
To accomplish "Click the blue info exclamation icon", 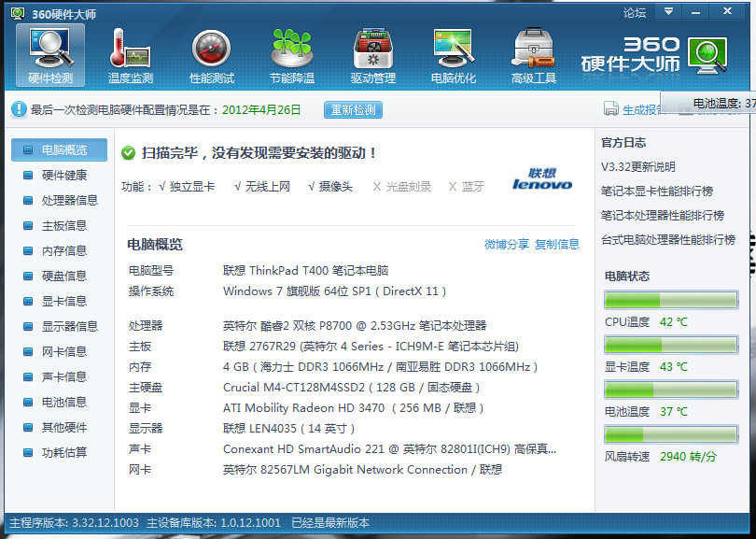I will coord(19,109).
